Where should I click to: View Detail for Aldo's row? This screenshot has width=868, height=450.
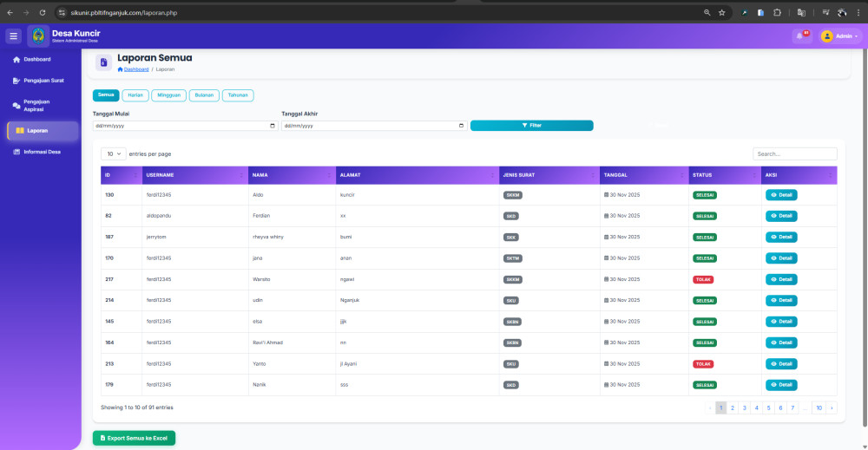point(780,195)
